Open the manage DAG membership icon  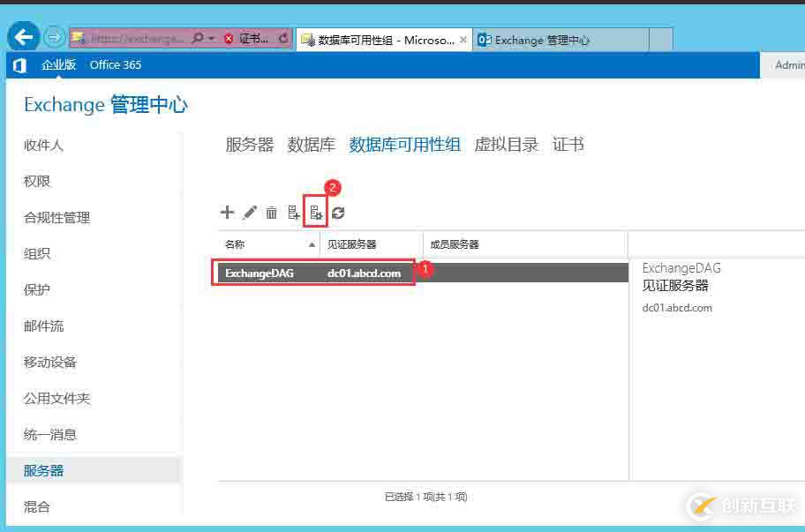pyautogui.click(x=293, y=212)
